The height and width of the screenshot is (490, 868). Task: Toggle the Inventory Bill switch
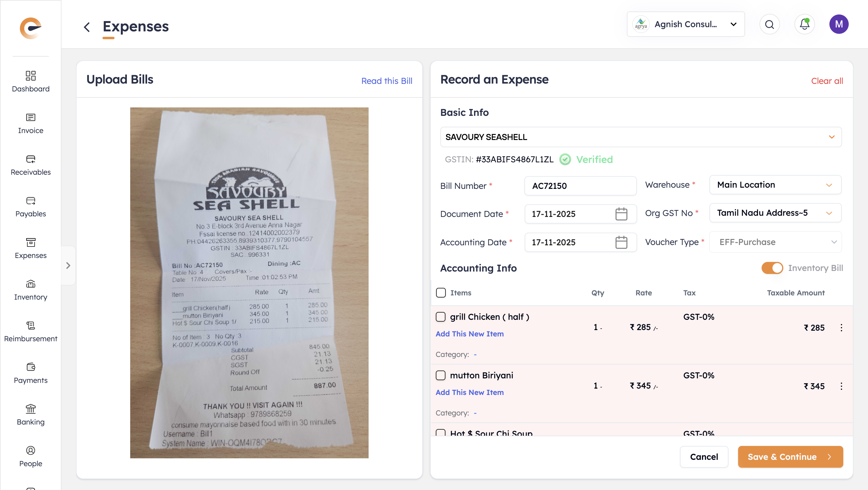tap(772, 268)
